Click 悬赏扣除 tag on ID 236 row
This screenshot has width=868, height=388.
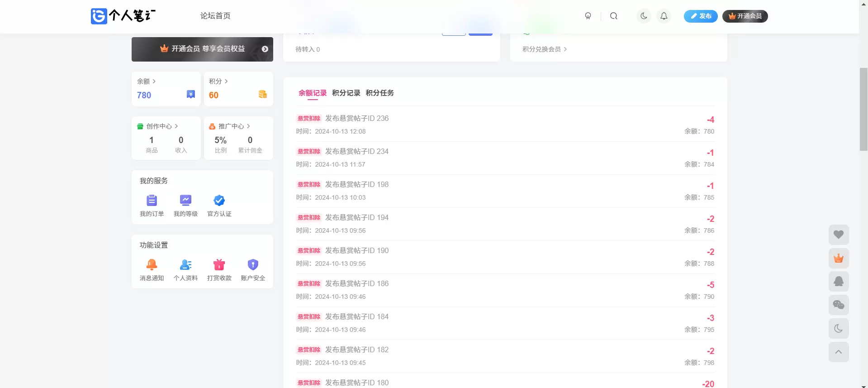coord(309,119)
